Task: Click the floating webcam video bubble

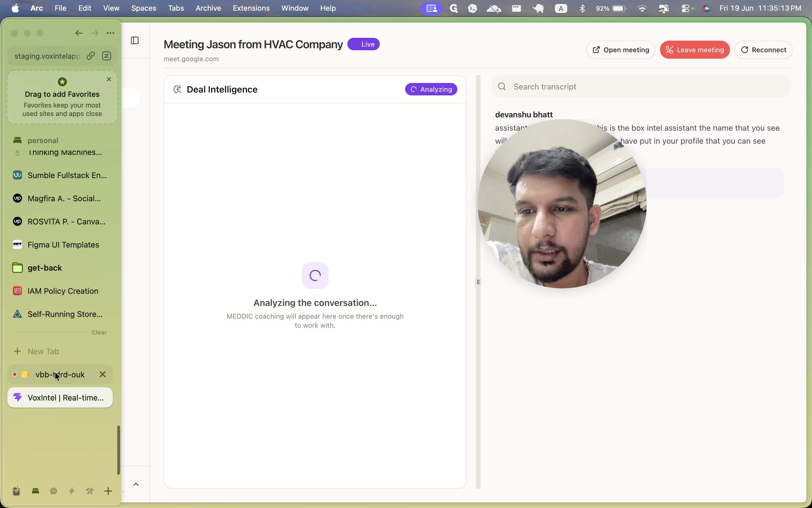Action: coord(562,203)
